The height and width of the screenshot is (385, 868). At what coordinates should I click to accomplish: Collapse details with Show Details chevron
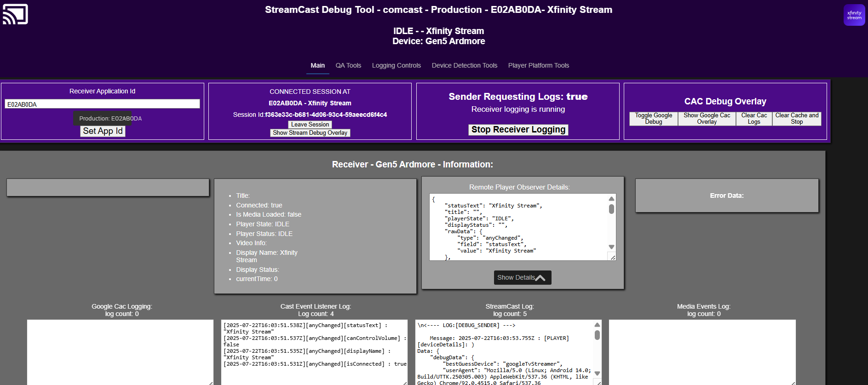523,277
